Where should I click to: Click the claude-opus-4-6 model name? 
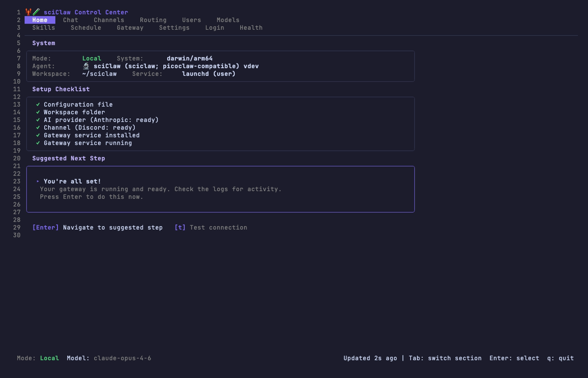123,358
